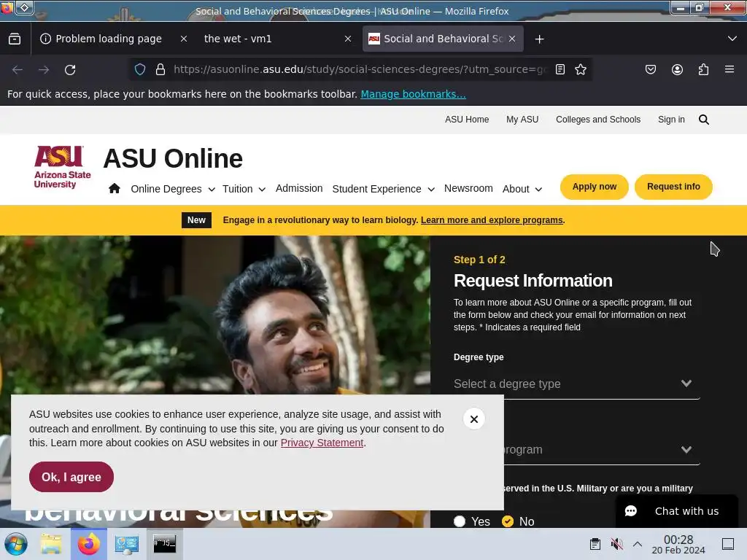Focus the URL address bar

click(360, 69)
